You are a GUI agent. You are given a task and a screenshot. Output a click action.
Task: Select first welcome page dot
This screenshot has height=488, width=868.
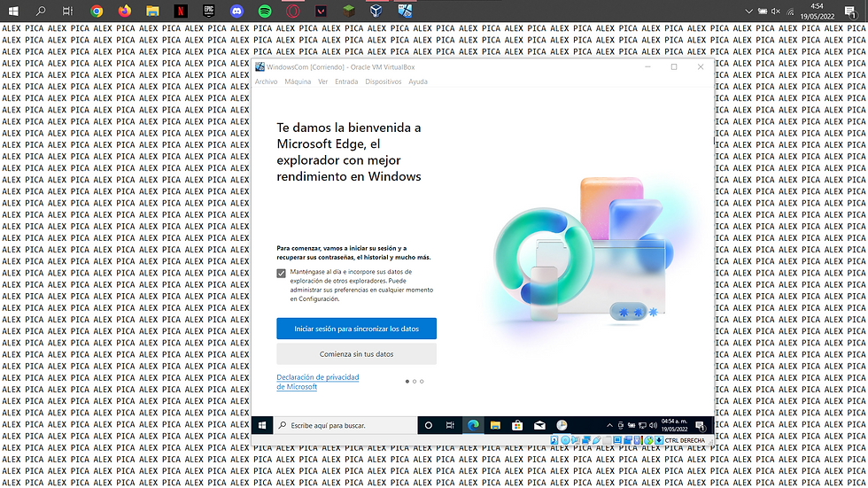pos(407,381)
